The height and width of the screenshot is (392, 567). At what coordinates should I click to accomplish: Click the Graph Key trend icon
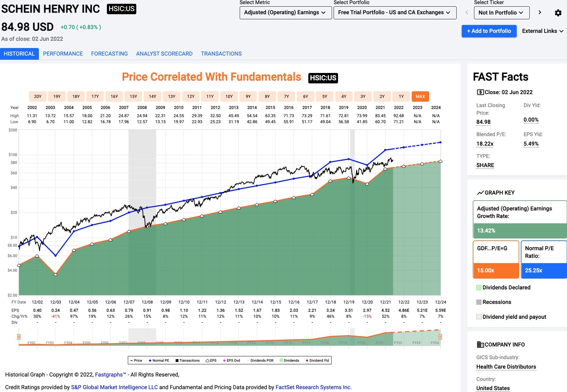(x=480, y=193)
